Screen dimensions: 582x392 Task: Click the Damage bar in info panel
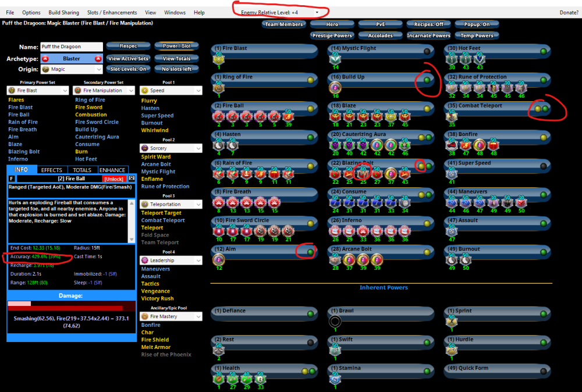pos(71,306)
